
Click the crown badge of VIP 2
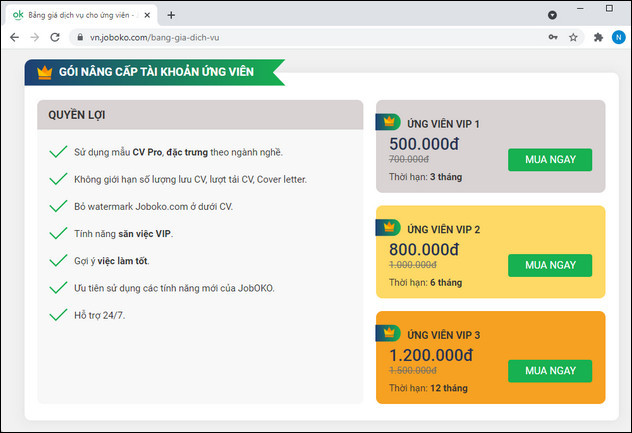[388, 227]
